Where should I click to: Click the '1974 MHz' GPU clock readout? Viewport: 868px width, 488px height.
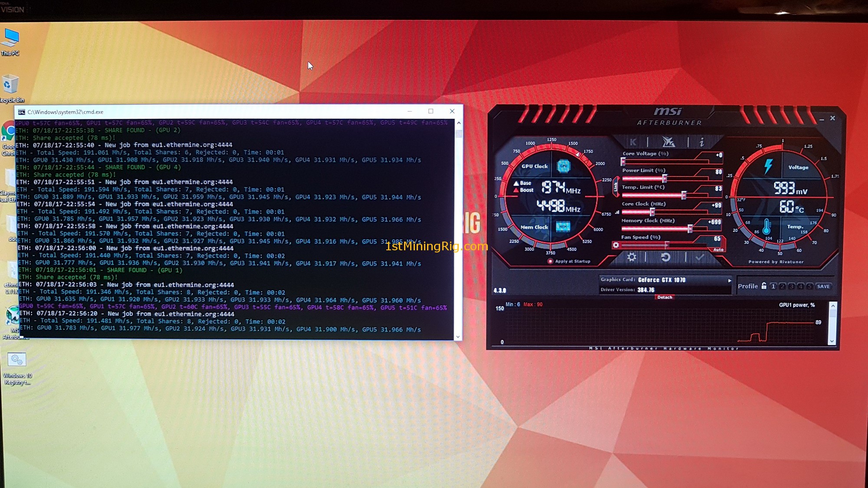[x=561, y=187]
